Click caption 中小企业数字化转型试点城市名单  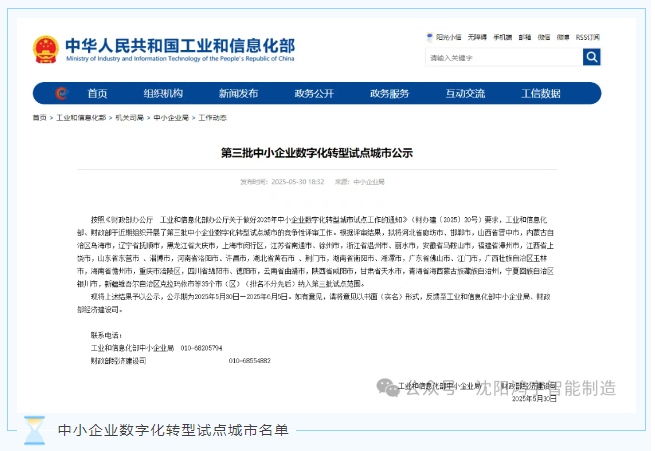coord(173,430)
